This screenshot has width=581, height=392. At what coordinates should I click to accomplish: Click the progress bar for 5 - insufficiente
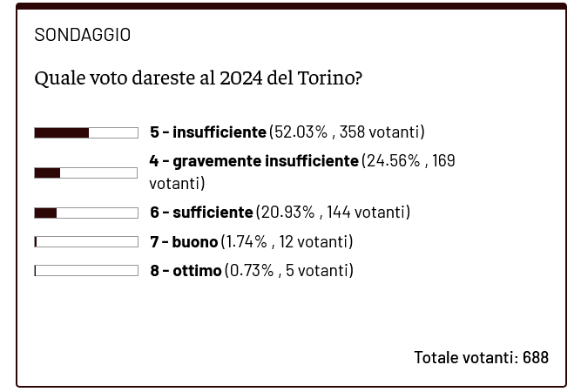point(86,132)
